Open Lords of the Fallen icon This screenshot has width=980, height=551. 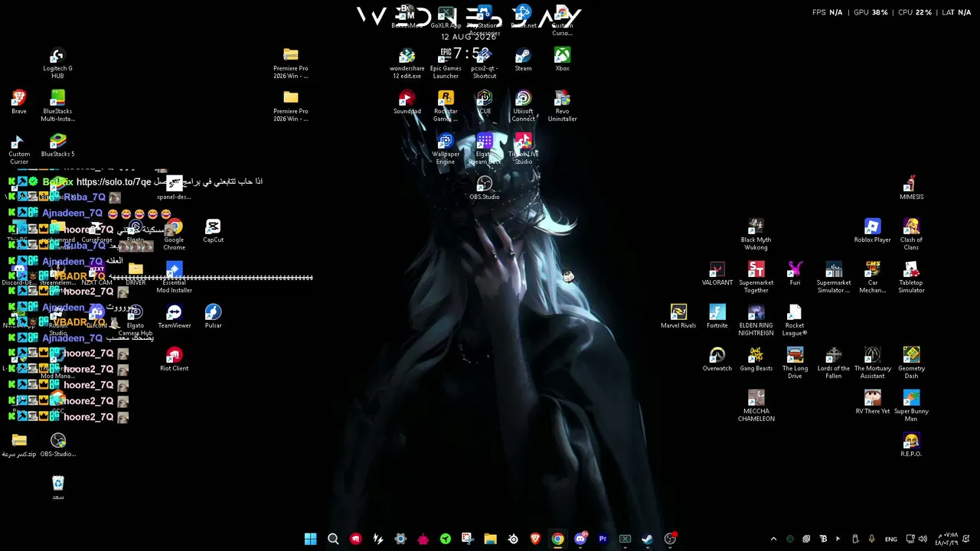click(x=834, y=364)
